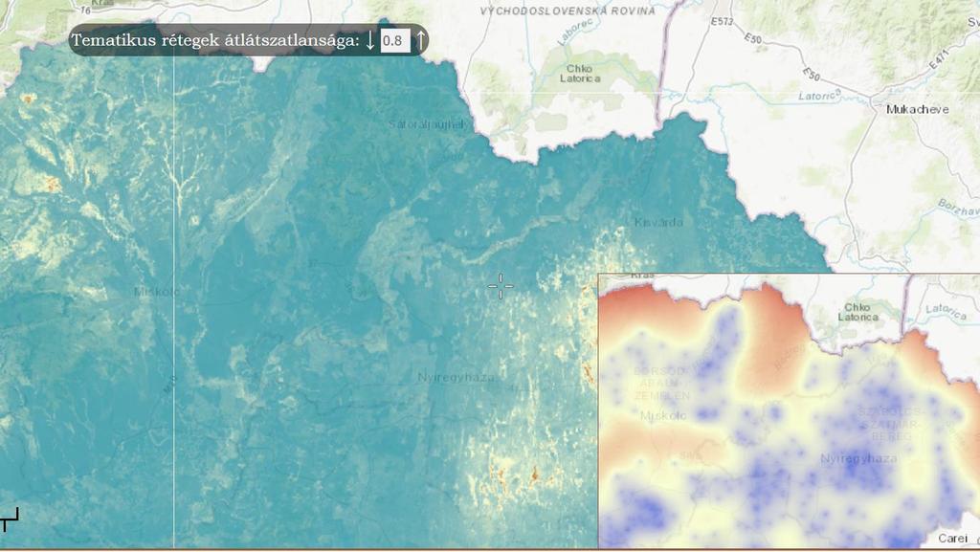
Task: Click the Tematikus rétegek átlátszatlansága label
Action: point(215,40)
